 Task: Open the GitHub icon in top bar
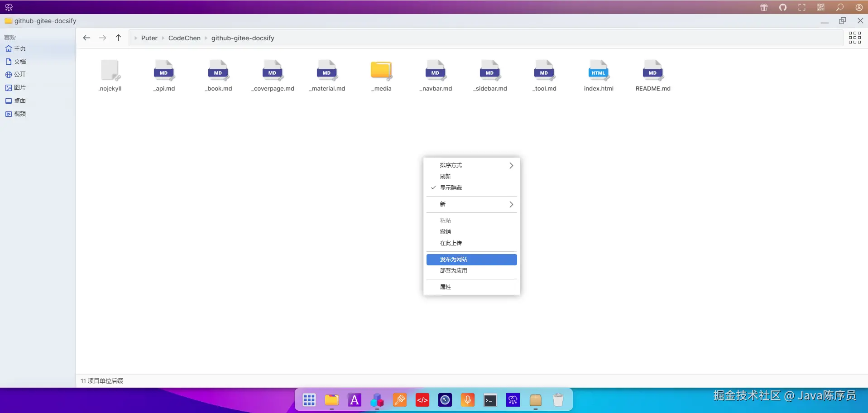pos(783,7)
